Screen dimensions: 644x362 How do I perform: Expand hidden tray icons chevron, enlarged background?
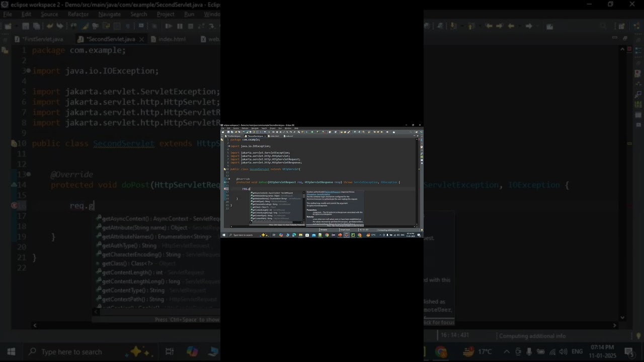click(507, 351)
